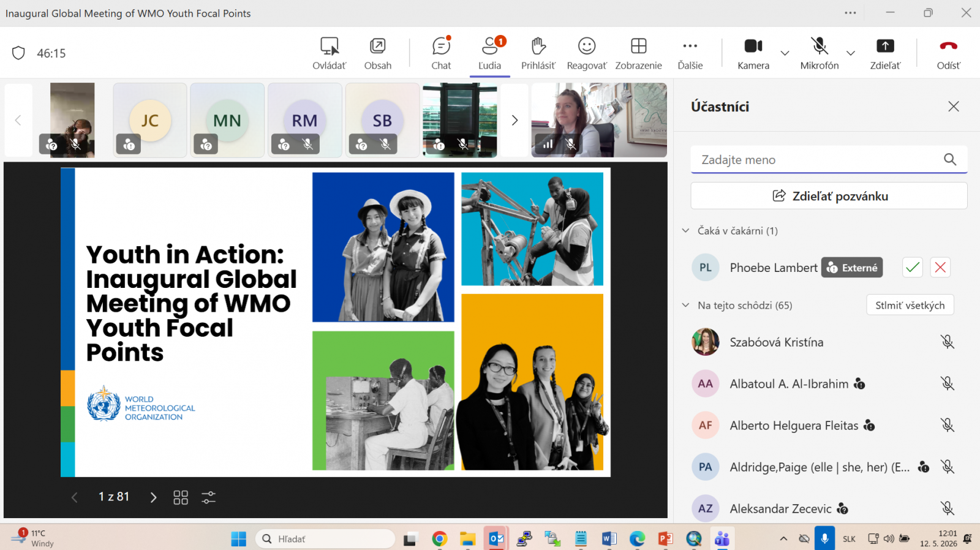
Task: Share screen with Zdieľať
Action: tap(885, 53)
